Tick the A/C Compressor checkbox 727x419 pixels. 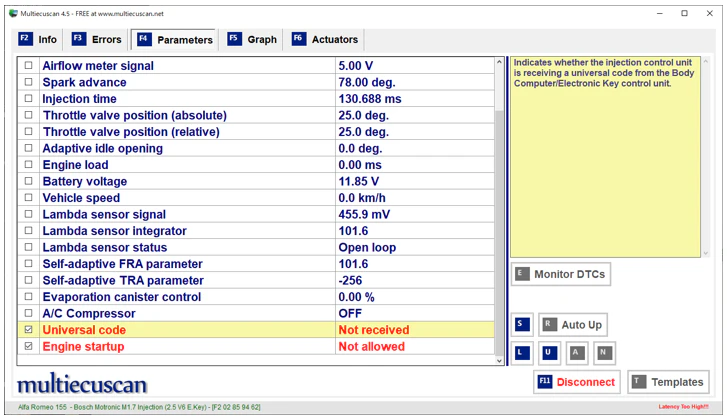(29, 313)
